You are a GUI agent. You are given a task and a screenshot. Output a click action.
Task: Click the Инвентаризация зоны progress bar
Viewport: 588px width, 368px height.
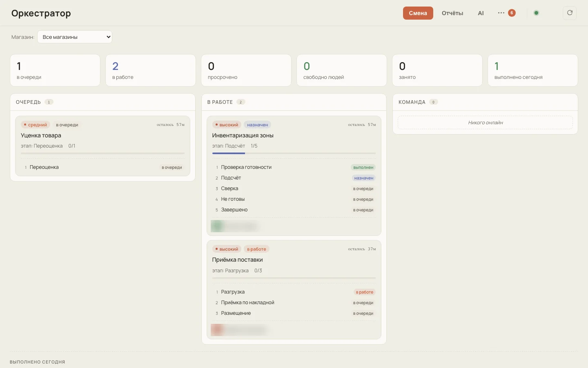(294, 153)
